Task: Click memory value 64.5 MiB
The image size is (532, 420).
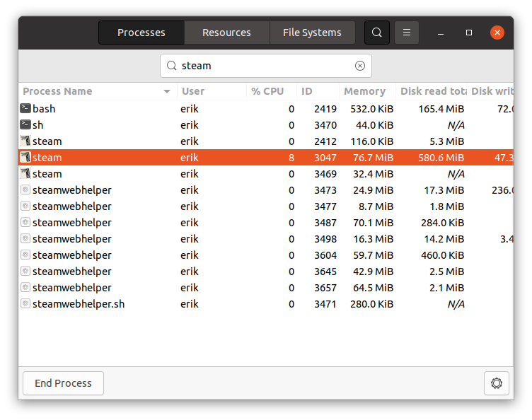Action: pyautogui.click(x=374, y=288)
